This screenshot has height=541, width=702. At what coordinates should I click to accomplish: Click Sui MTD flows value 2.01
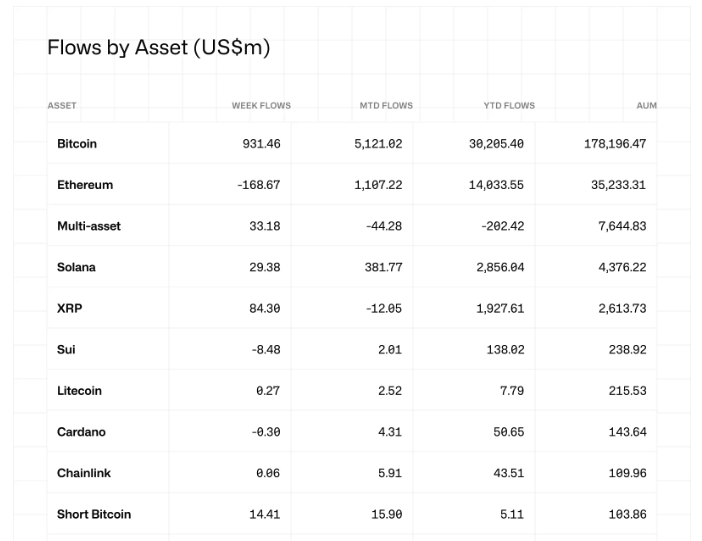pyautogui.click(x=390, y=350)
